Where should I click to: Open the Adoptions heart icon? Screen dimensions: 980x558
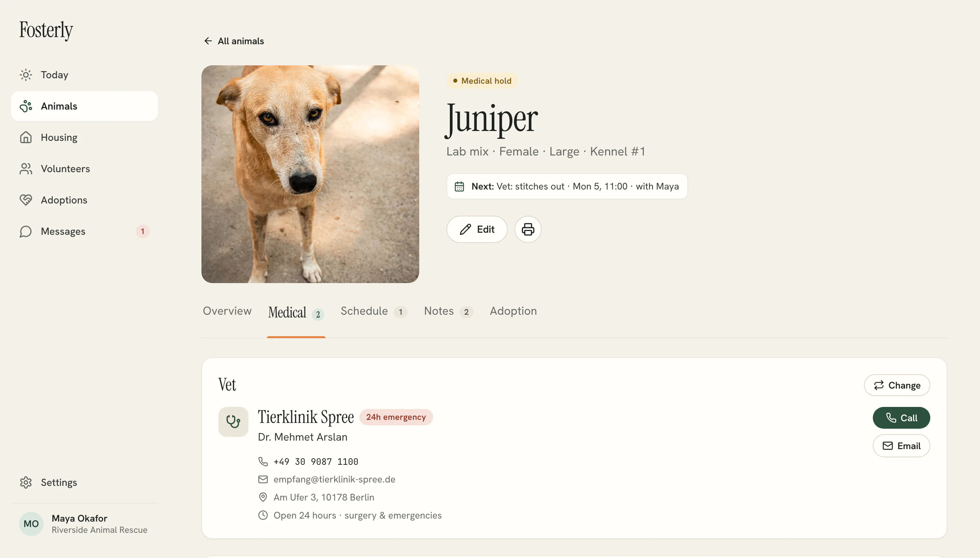coord(26,200)
